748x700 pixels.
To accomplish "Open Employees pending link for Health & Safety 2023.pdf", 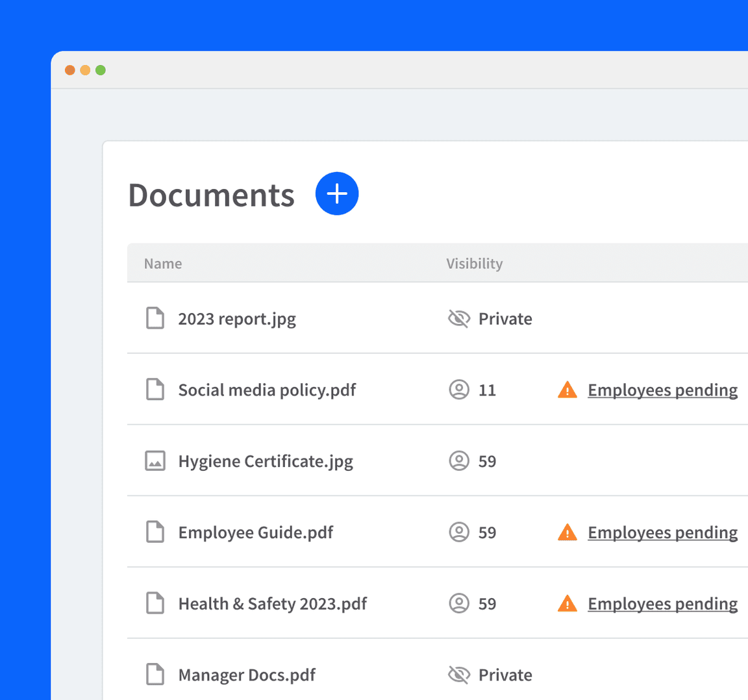I will [662, 603].
